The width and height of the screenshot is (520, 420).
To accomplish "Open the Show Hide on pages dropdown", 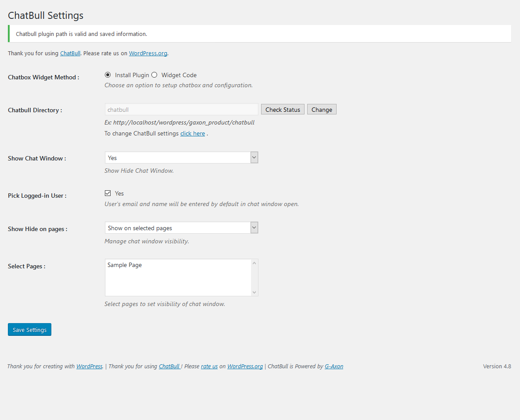I will coord(181,228).
